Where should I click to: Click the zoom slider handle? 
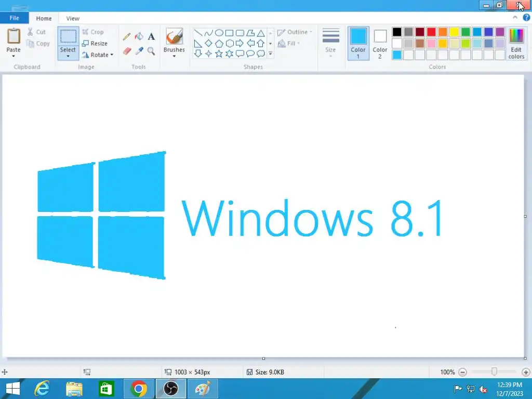(495, 372)
